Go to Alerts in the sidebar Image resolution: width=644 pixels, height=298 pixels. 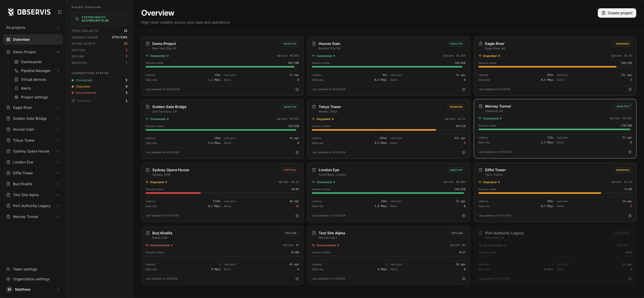point(26,88)
